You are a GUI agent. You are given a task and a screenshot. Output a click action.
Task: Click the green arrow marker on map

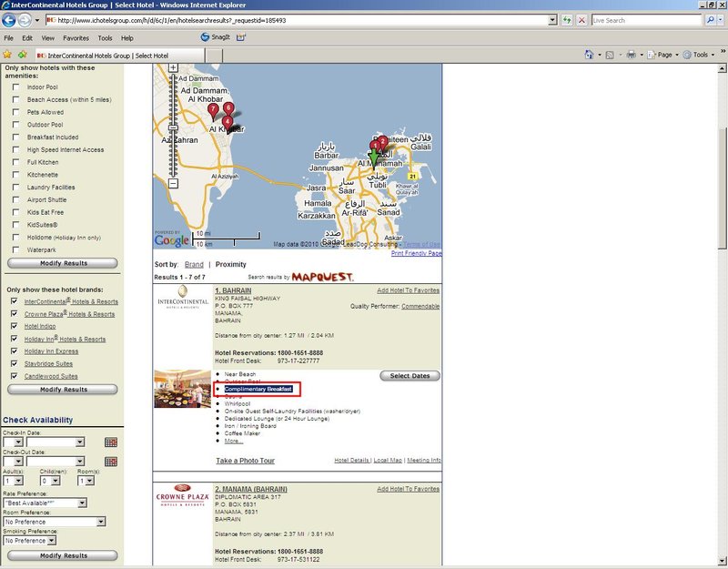tap(373, 158)
